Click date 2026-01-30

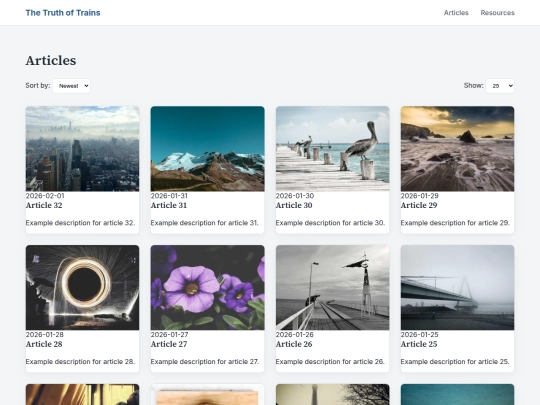(x=295, y=196)
